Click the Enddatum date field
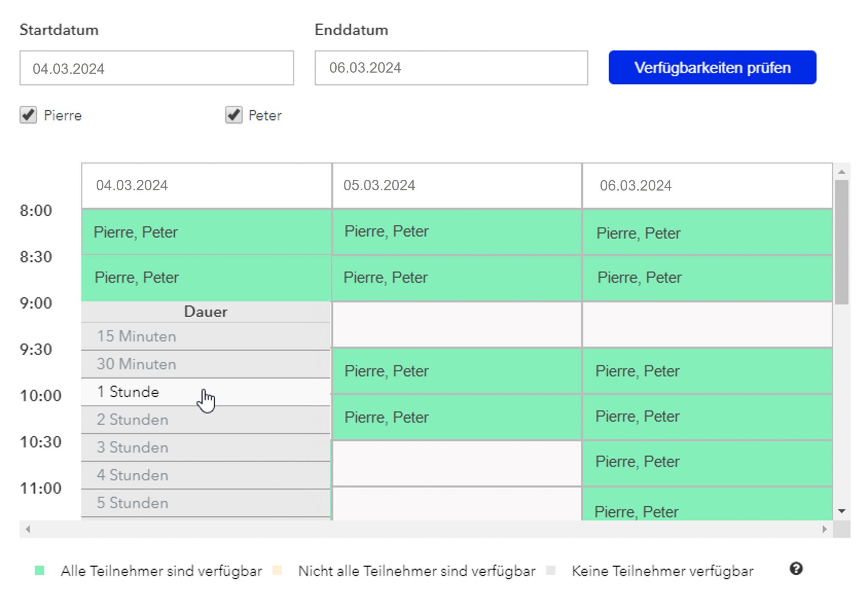This screenshot has width=868, height=613. coord(451,68)
